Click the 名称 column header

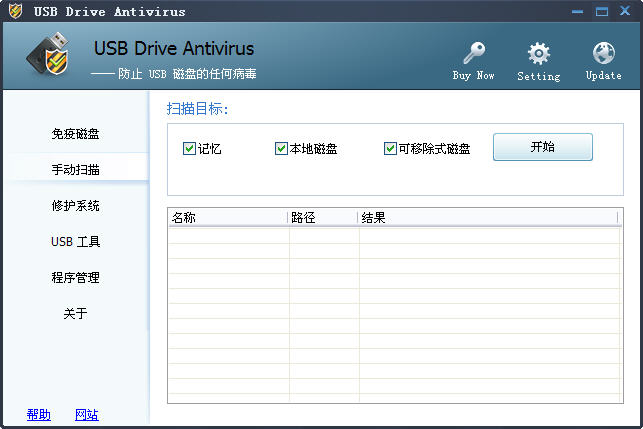point(227,217)
